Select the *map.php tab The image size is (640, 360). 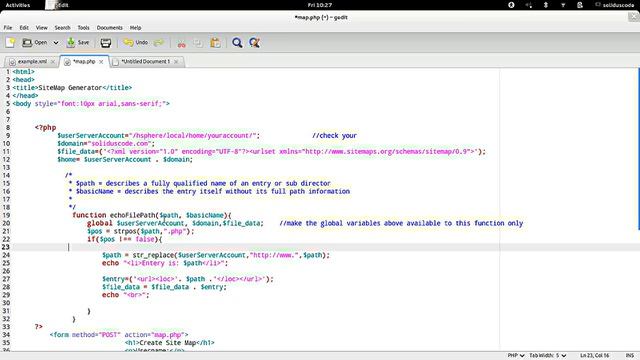click(x=84, y=62)
